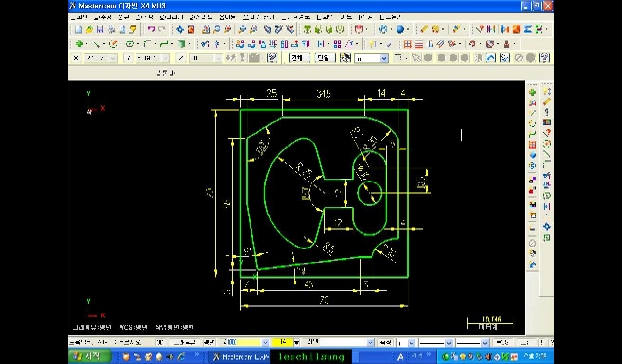Click the orange grid table icon
This screenshot has width=622, height=364.
click(x=407, y=44)
